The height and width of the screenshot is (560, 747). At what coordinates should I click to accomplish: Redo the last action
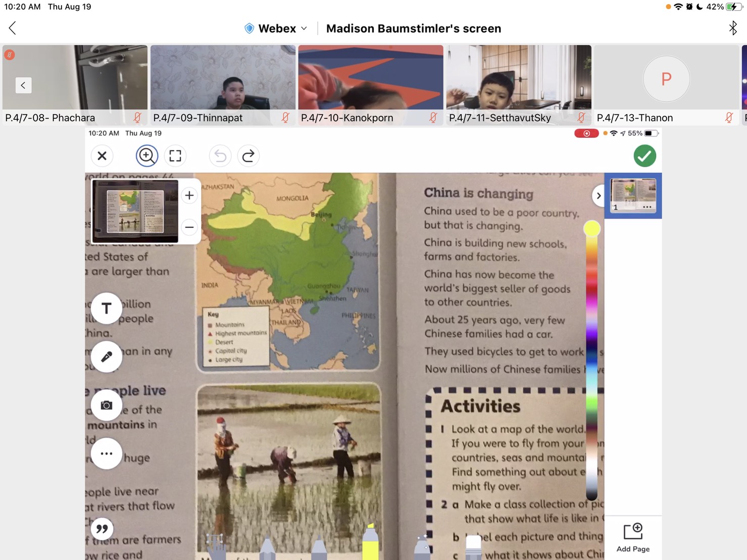(x=248, y=156)
